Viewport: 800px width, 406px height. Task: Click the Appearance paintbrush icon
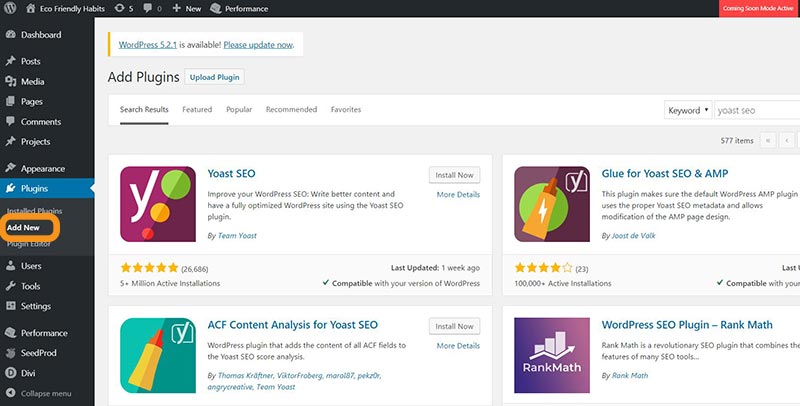click(10, 168)
